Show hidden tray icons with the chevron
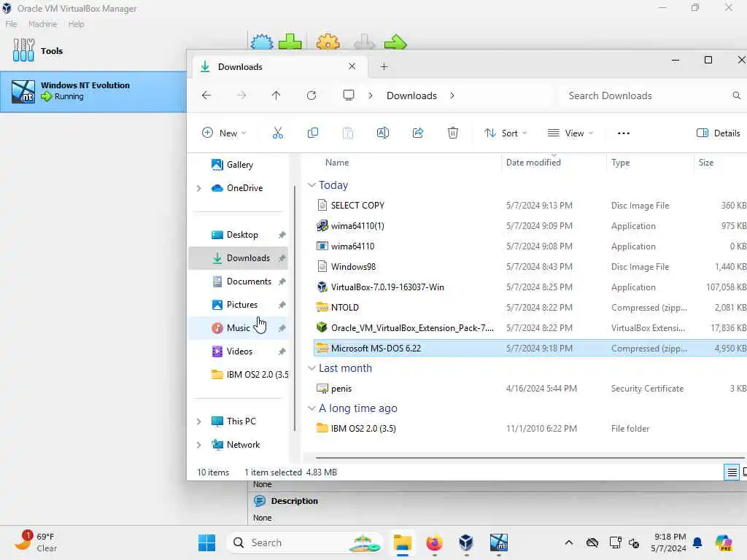Image resolution: width=747 pixels, height=560 pixels. pyautogui.click(x=569, y=542)
